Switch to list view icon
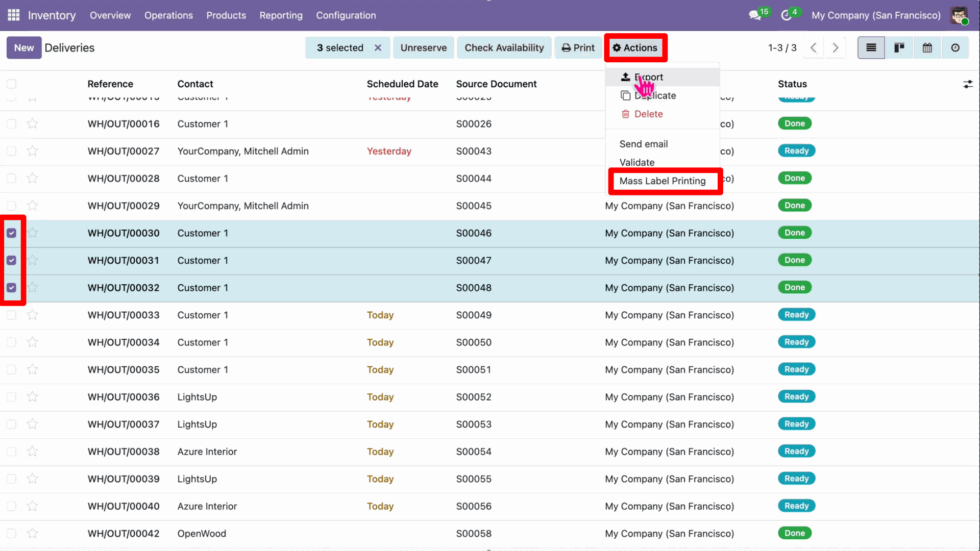Image resolution: width=980 pixels, height=551 pixels. [871, 48]
